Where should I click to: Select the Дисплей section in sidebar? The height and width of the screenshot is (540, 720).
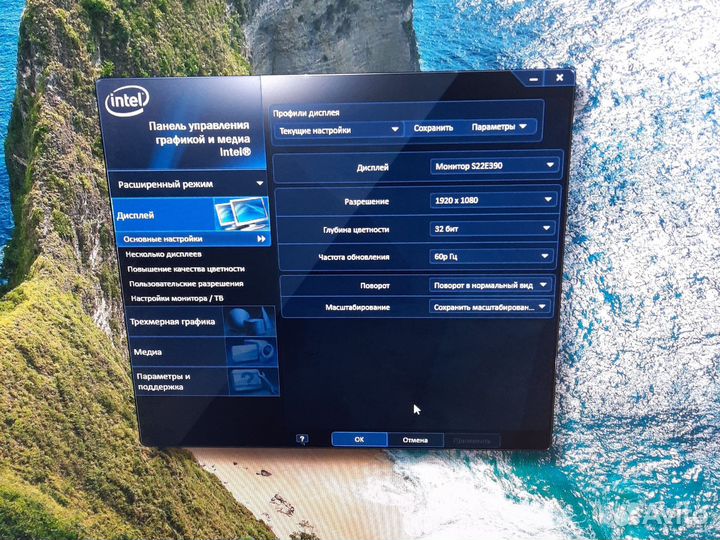coord(190,214)
